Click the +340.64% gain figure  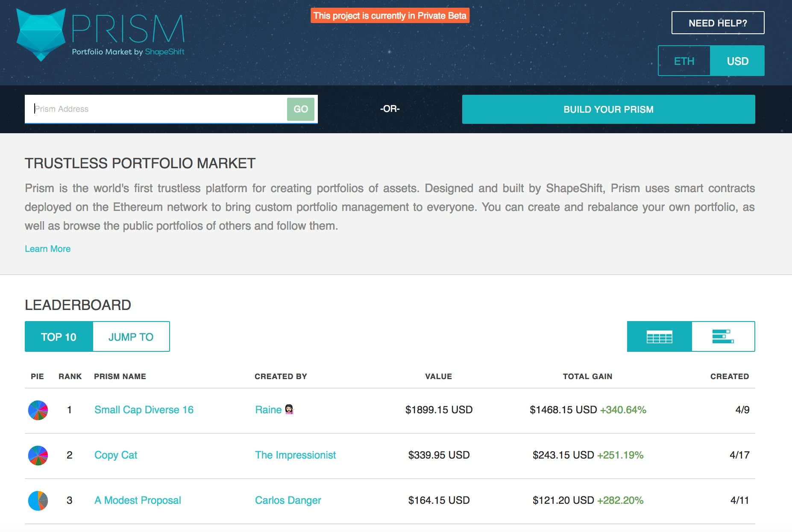click(623, 410)
